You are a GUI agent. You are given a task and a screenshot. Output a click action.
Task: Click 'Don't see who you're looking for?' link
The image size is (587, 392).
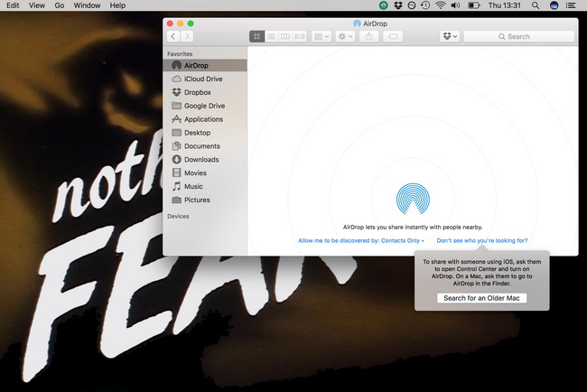click(x=482, y=241)
